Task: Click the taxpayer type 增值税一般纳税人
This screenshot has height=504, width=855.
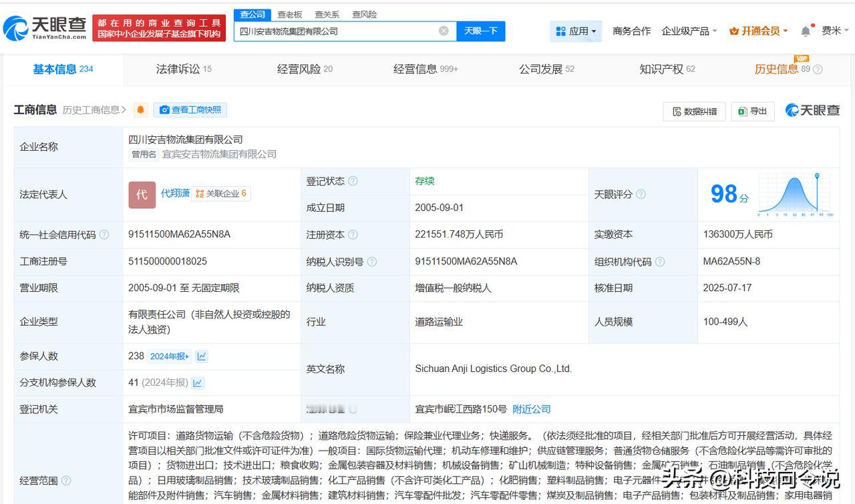Action: [453, 288]
